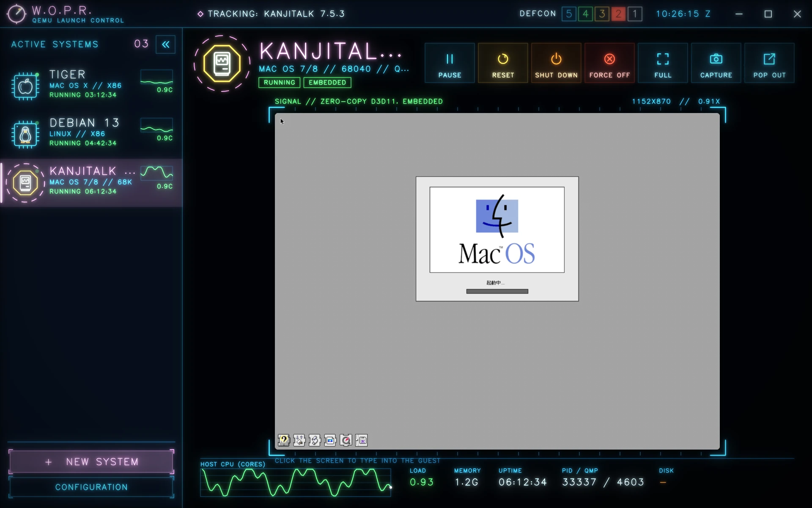812x508 pixels.
Task: Click the Mac OS 7/8 // 68040 subtitle
Action: click(x=334, y=69)
